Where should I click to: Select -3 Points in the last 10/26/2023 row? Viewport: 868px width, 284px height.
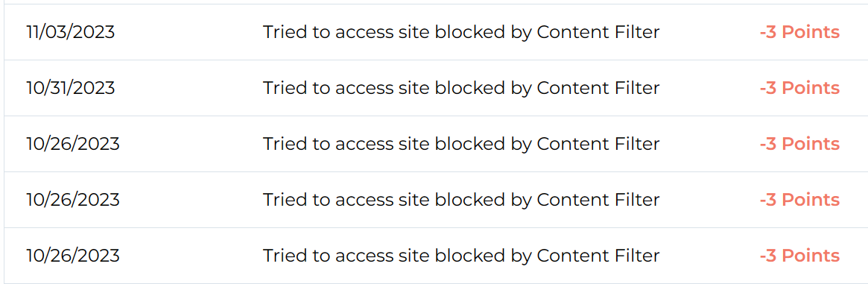[799, 255]
